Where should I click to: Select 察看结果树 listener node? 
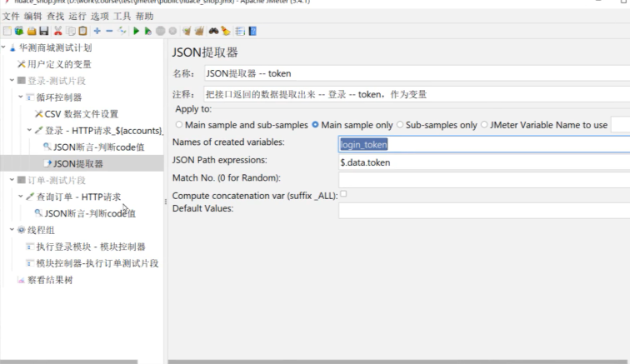pos(50,280)
